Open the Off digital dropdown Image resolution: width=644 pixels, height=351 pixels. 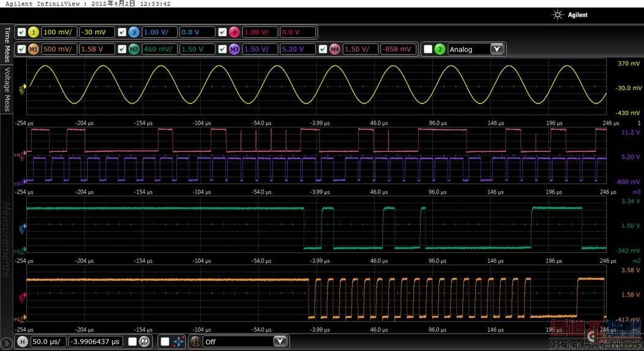[280, 342]
